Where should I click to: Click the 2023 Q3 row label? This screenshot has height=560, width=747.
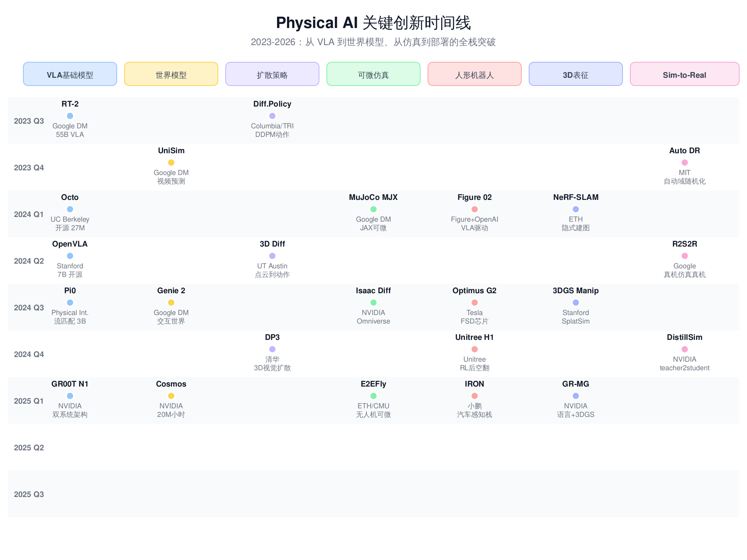pos(29,121)
